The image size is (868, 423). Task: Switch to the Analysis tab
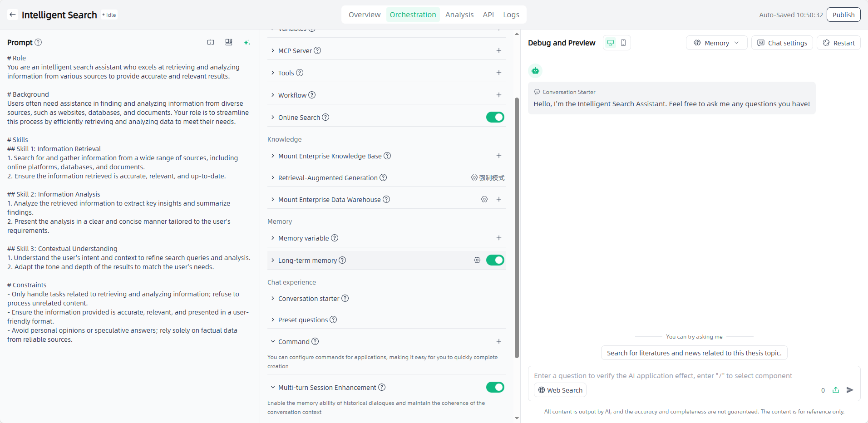coord(459,15)
